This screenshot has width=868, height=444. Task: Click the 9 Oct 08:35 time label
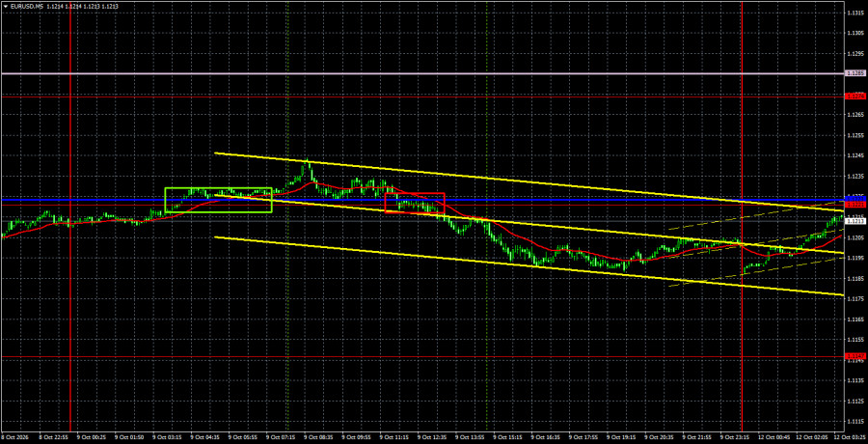(x=317, y=437)
